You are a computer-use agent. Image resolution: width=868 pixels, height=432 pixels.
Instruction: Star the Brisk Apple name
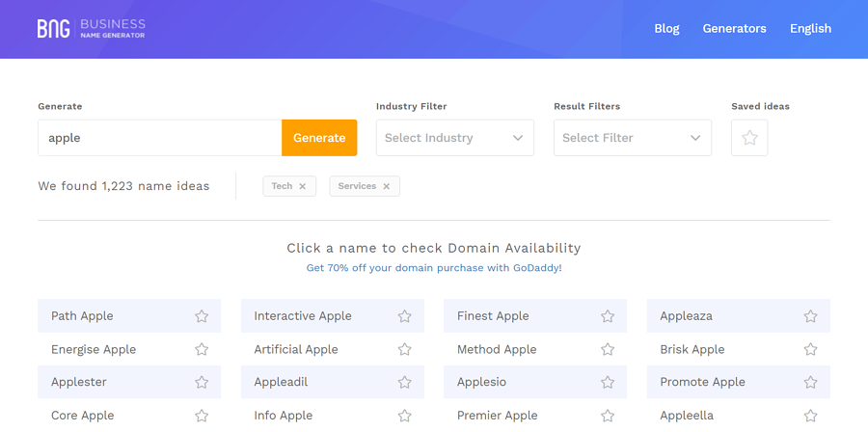click(810, 349)
